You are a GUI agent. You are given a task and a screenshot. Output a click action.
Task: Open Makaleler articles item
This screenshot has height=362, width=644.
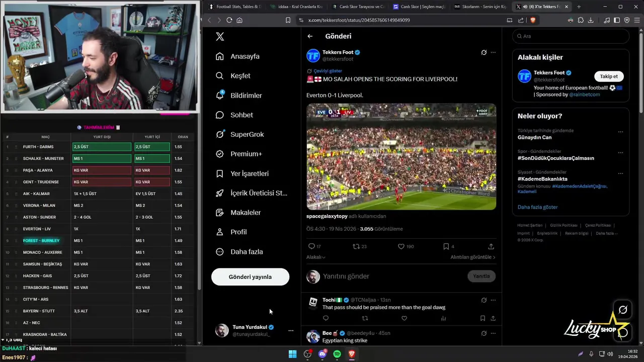238,213
